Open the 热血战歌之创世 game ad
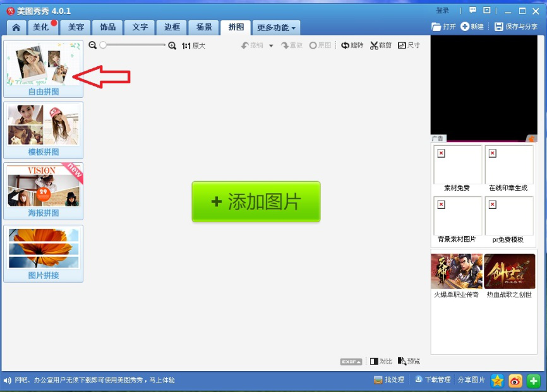 (x=509, y=276)
